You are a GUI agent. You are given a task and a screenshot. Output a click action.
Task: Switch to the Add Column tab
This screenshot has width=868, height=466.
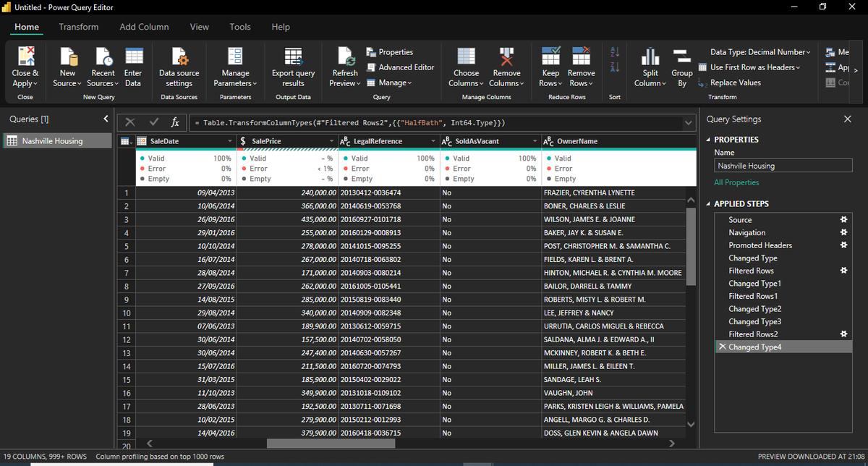point(144,27)
